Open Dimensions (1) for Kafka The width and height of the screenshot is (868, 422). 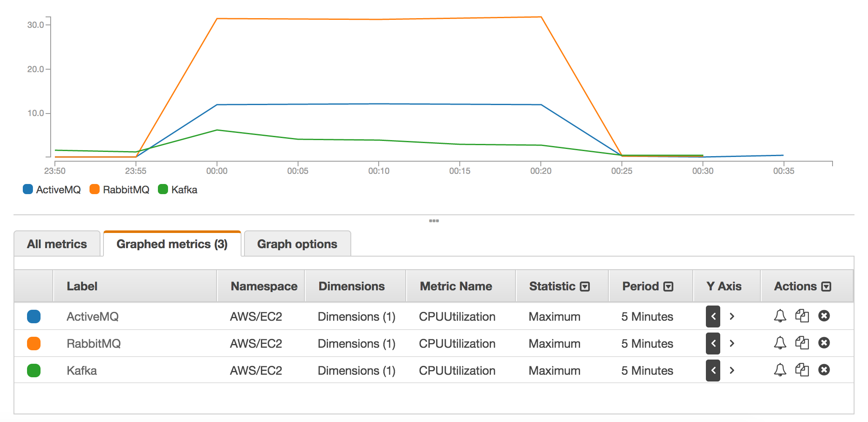(x=356, y=371)
